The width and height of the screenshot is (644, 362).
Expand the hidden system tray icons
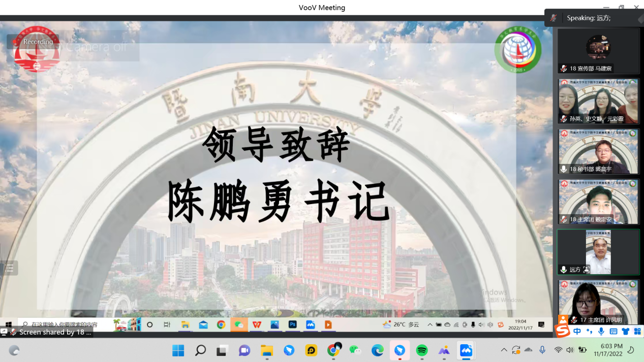point(504,350)
